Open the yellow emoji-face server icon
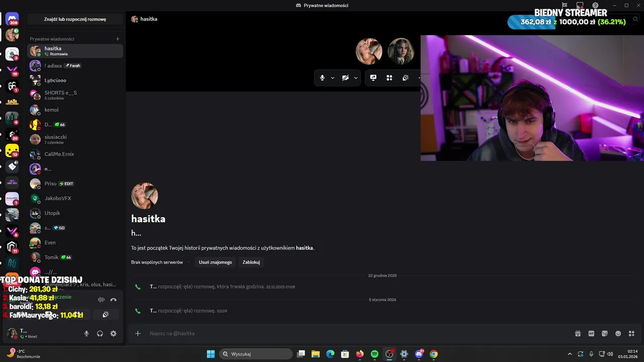 point(12,150)
